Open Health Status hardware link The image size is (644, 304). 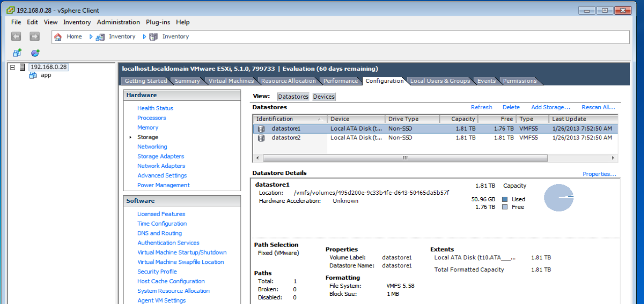[x=155, y=108]
